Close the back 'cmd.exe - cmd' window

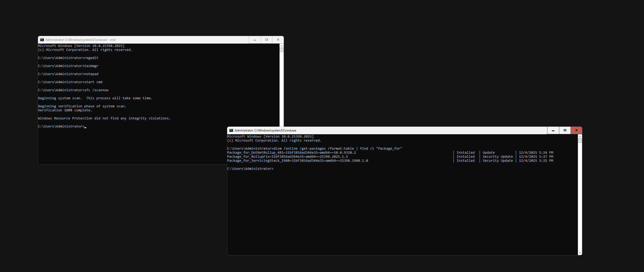[278, 40]
